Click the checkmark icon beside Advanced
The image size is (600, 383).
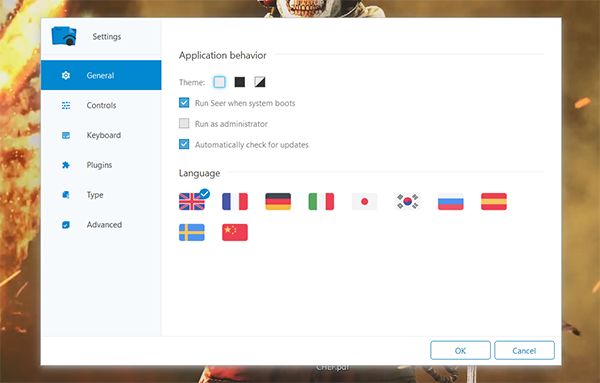pyautogui.click(x=66, y=225)
